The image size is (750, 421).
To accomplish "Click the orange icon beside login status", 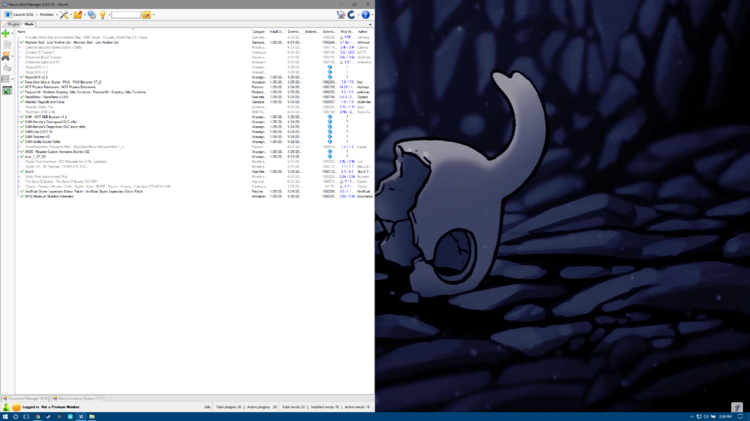I will coord(16,407).
